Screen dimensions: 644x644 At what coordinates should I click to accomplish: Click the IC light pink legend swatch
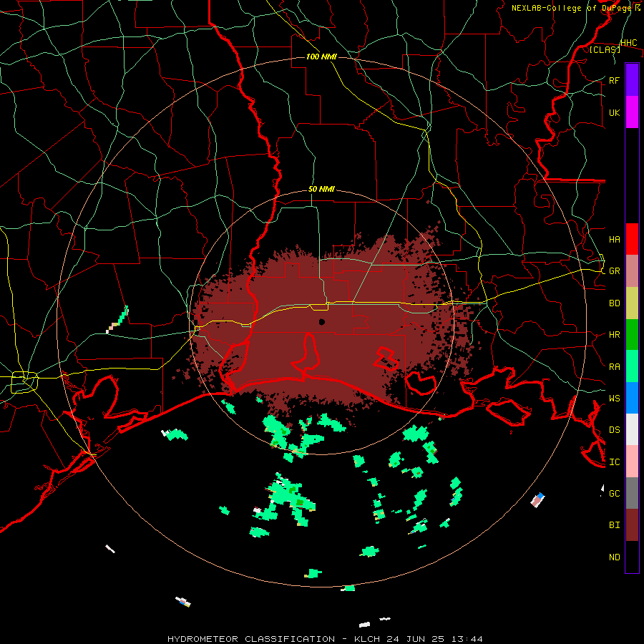[x=632, y=462]
